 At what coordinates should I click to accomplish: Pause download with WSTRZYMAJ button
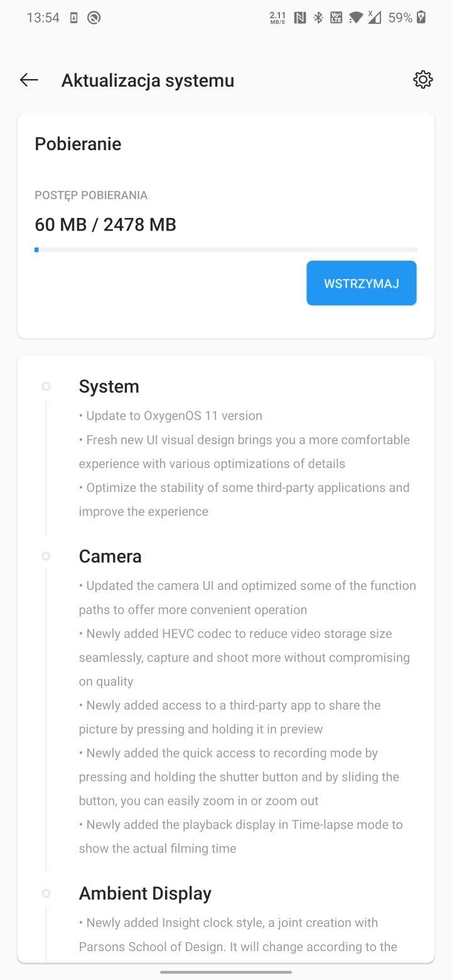362,283
